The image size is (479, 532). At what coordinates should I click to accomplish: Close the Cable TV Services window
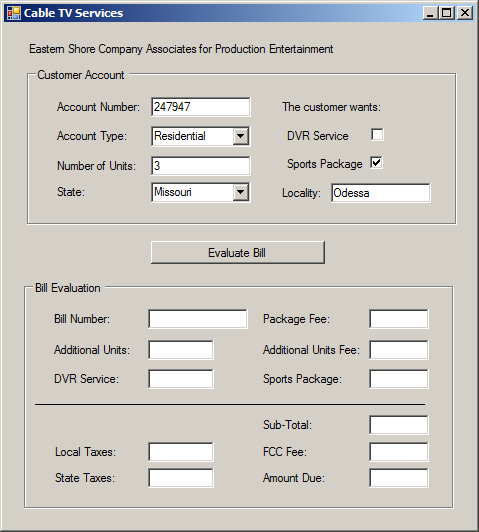pyautogui.click(x=464, y=13)
